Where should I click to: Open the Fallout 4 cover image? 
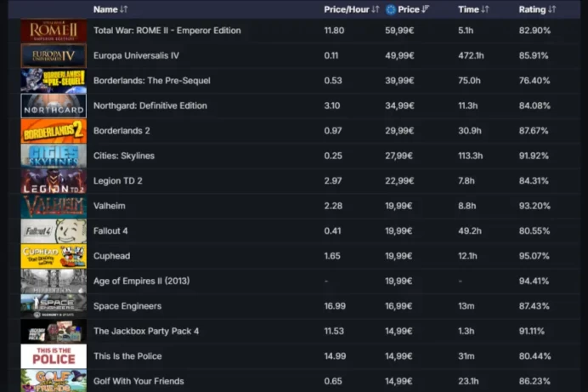54,231
